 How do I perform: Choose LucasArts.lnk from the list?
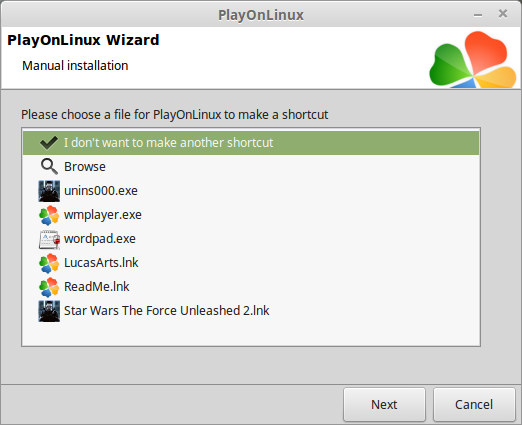251,263
